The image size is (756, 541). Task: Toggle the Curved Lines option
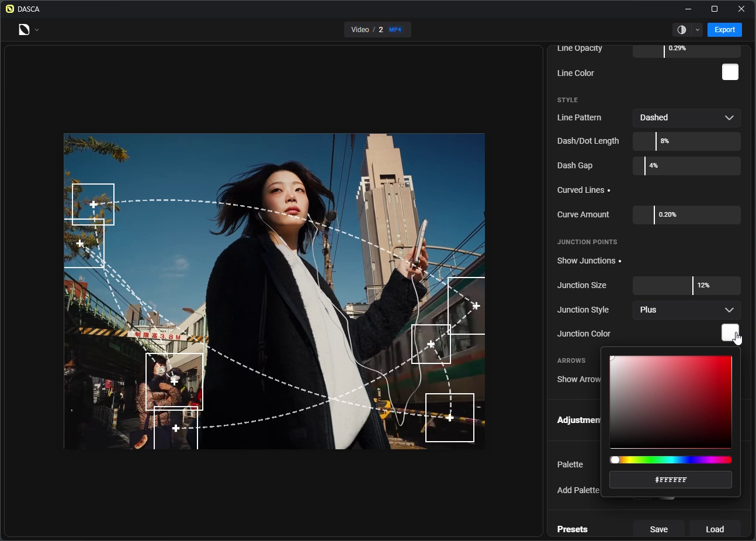(x=583, y=190)
